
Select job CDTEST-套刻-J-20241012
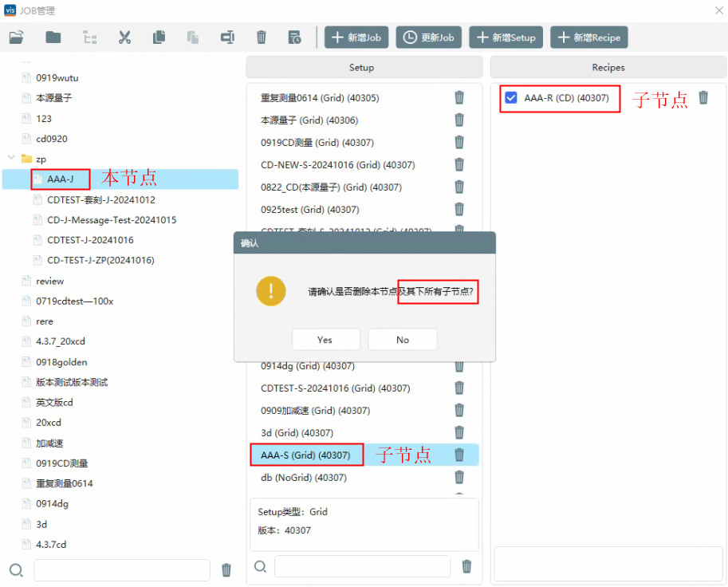click(100, 199)
